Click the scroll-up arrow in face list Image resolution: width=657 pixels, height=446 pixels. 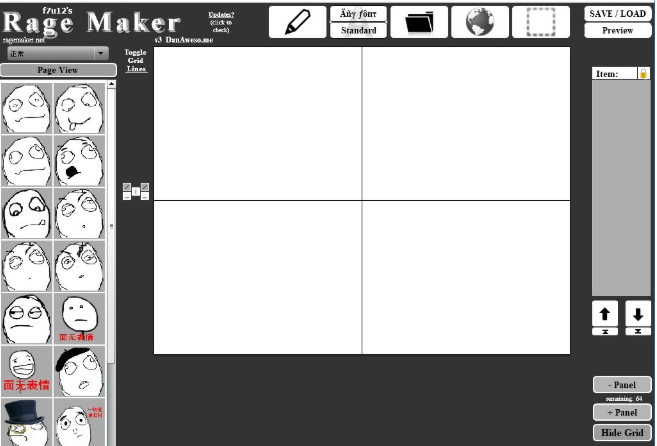tap(111, 84)
